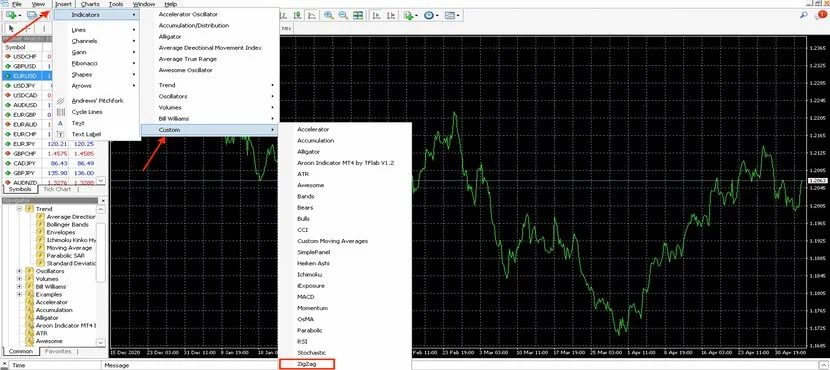Open the Favorites tab in Navigator
Screen dimensions: 830x370
pyautogui.click(x=58, y=351)
